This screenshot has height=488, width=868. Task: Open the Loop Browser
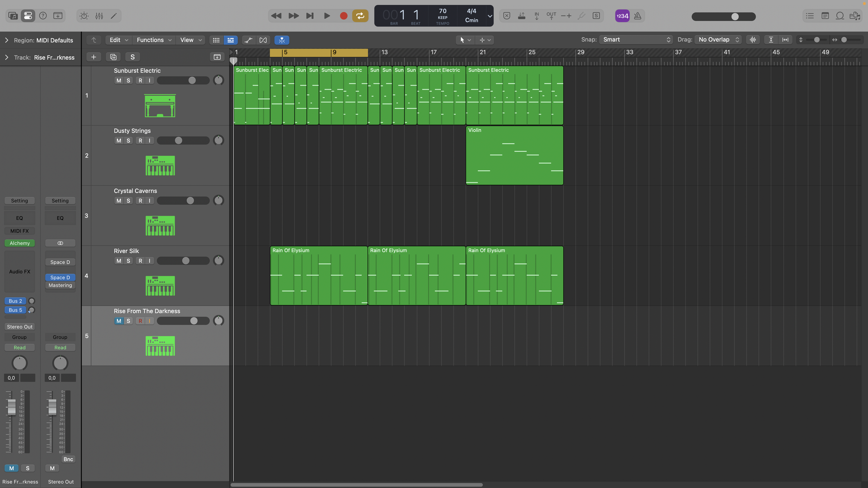[x=840, y=16]
